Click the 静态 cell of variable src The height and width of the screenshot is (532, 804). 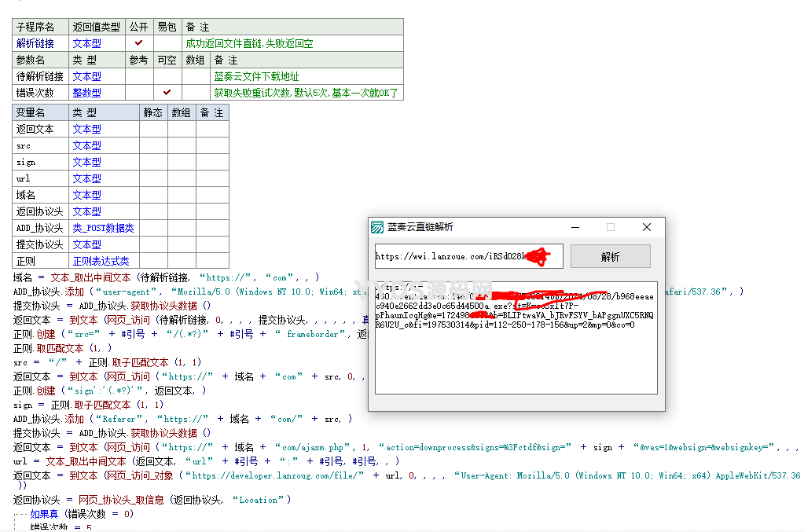[x=153, y=145]
